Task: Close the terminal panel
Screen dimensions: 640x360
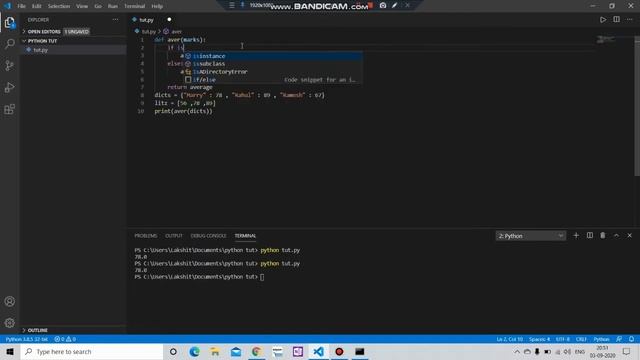Action: pyautogui.click(x=629, y=236)
